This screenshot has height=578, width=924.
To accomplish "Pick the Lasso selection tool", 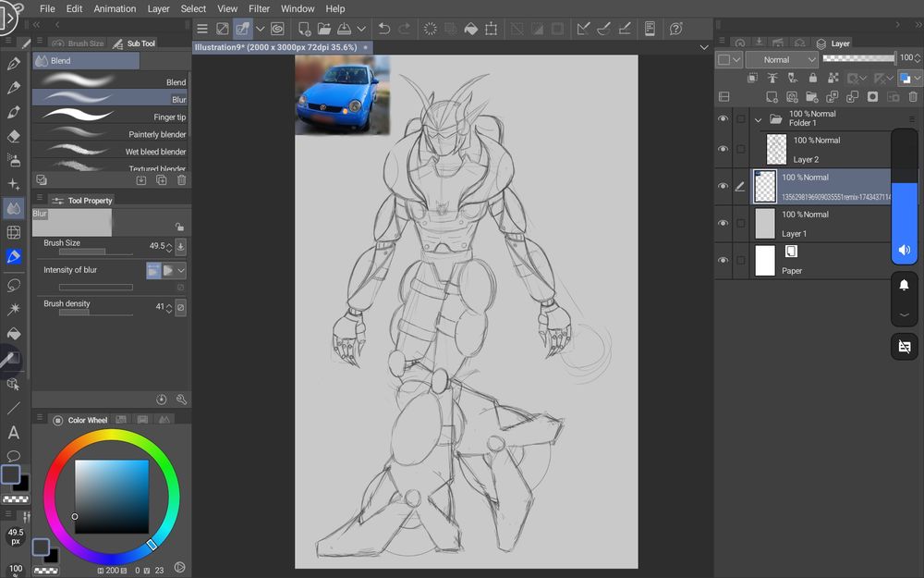I will (14, 286).
